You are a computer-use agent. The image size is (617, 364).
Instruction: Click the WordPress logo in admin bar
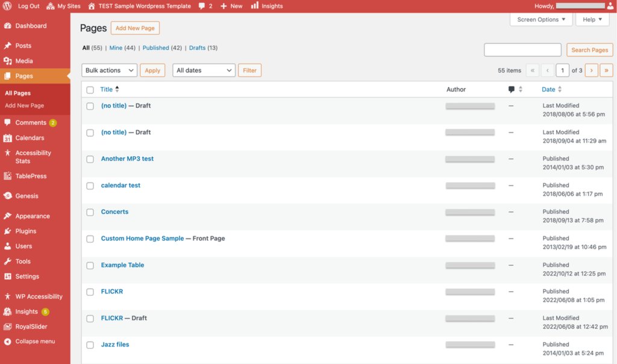8,6
